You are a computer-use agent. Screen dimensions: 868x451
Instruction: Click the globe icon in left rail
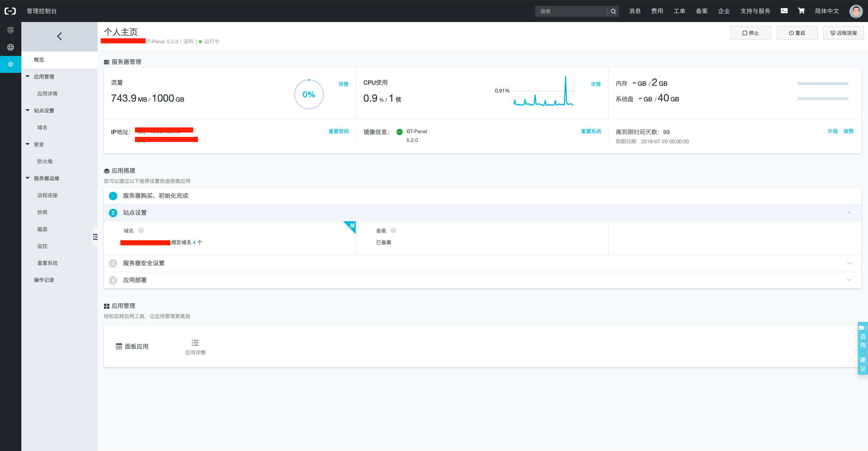click(11, 47)
